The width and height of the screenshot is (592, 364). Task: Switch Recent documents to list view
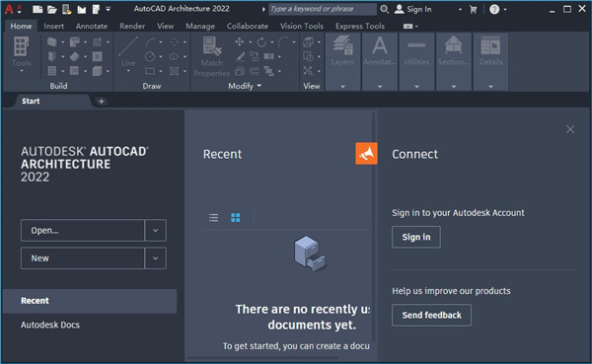point(213,217)
